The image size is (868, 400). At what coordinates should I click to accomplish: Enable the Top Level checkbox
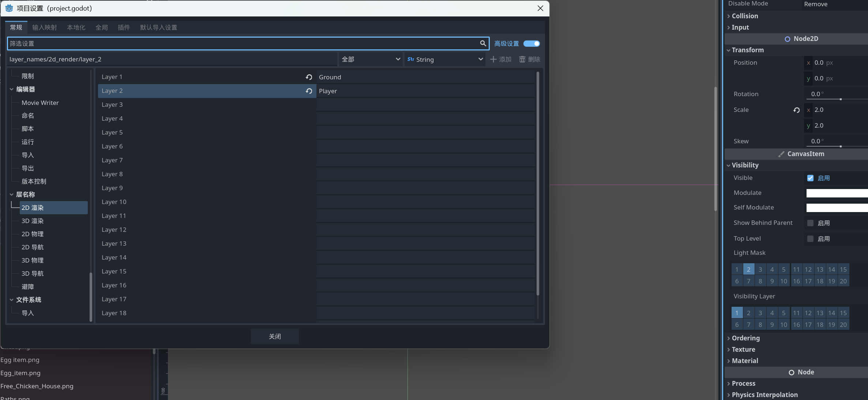[x=810, y=239]
